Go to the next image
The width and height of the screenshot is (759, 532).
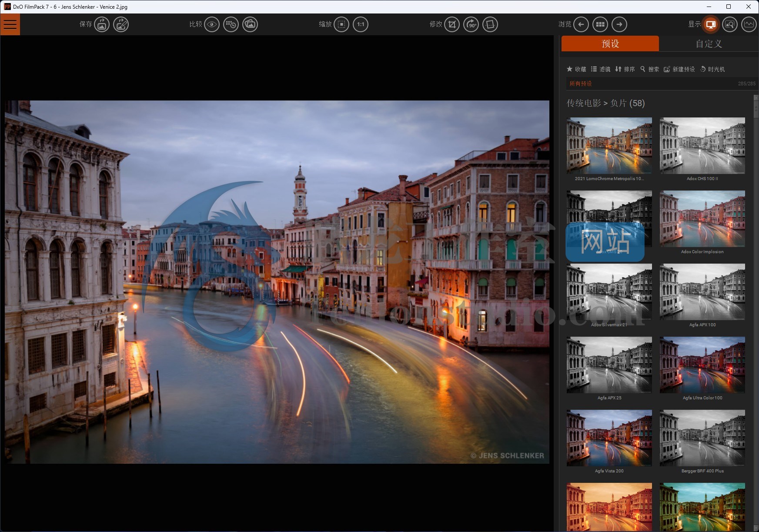tap(619, 24)
